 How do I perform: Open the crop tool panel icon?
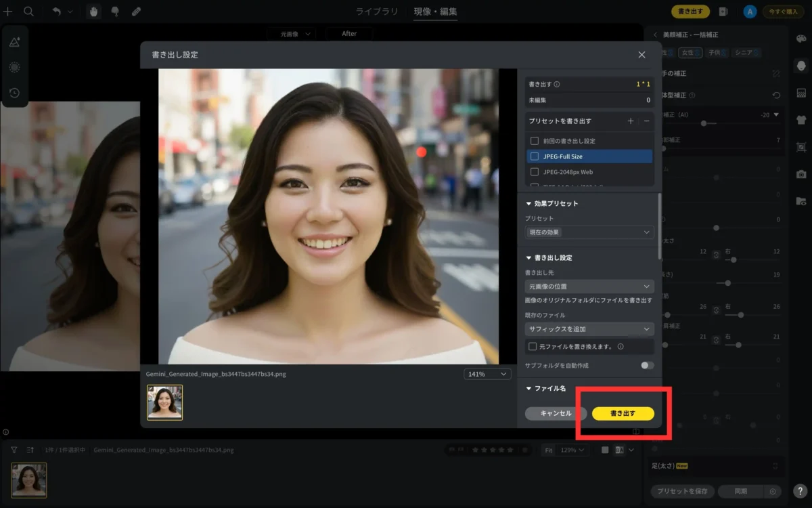[x=801, y=147]
